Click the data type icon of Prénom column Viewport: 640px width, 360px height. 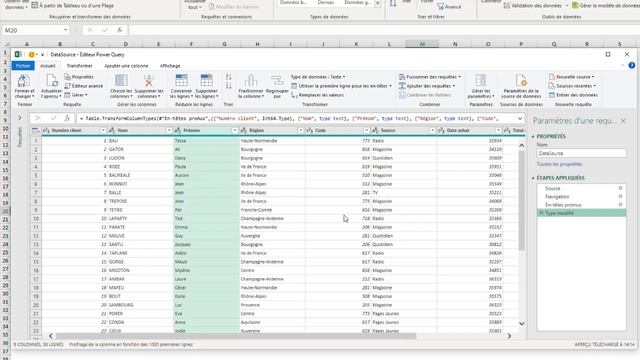tap(178, 130)
